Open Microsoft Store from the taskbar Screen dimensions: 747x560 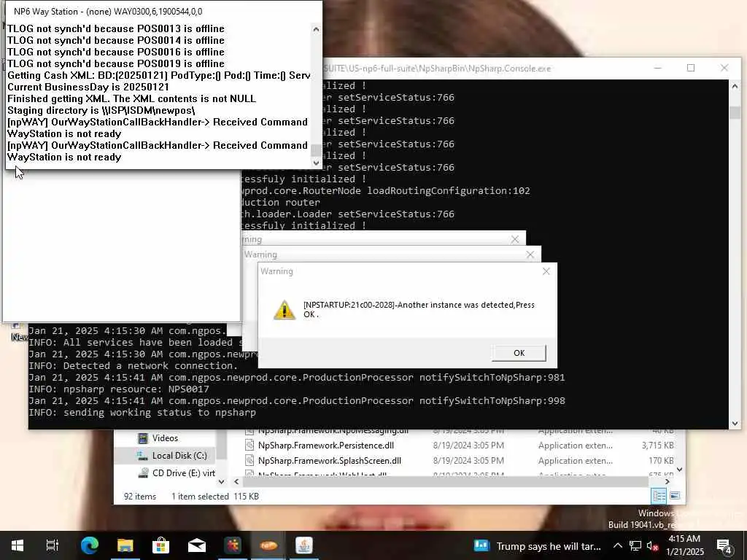coord(160,545)
